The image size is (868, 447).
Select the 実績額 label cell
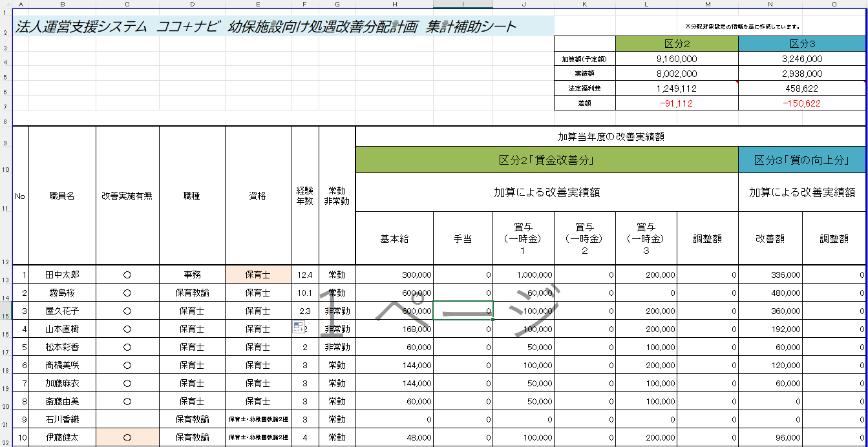pyautogui.click(x=585, y=74)
